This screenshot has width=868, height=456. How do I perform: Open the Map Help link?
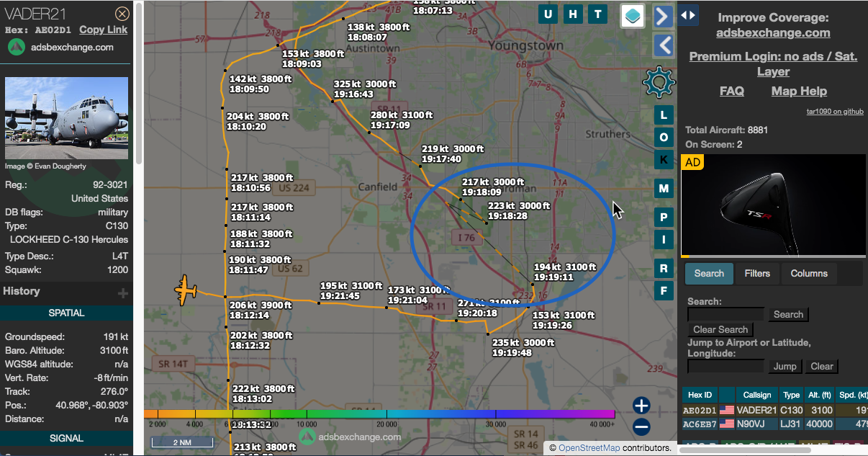799,91
